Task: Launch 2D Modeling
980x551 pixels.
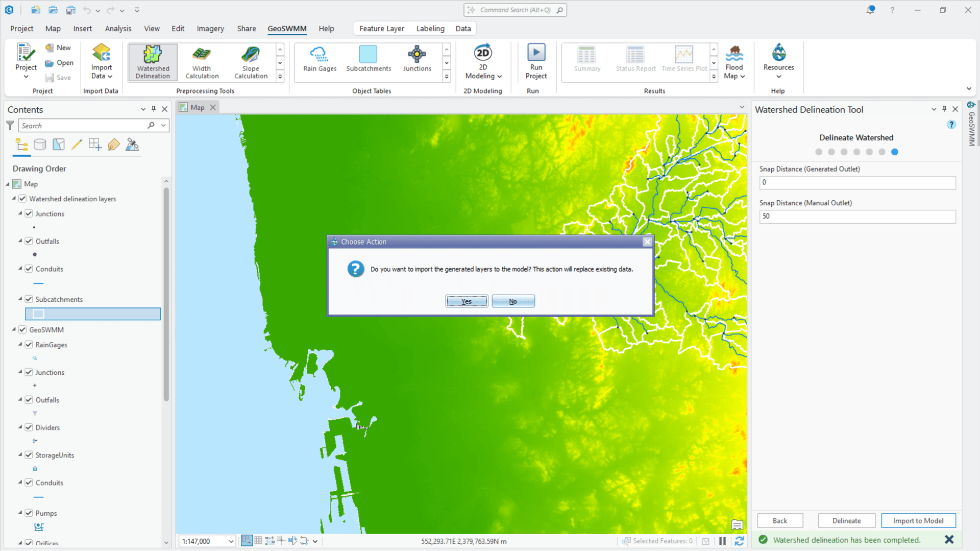Action: (x=482, y=61)
